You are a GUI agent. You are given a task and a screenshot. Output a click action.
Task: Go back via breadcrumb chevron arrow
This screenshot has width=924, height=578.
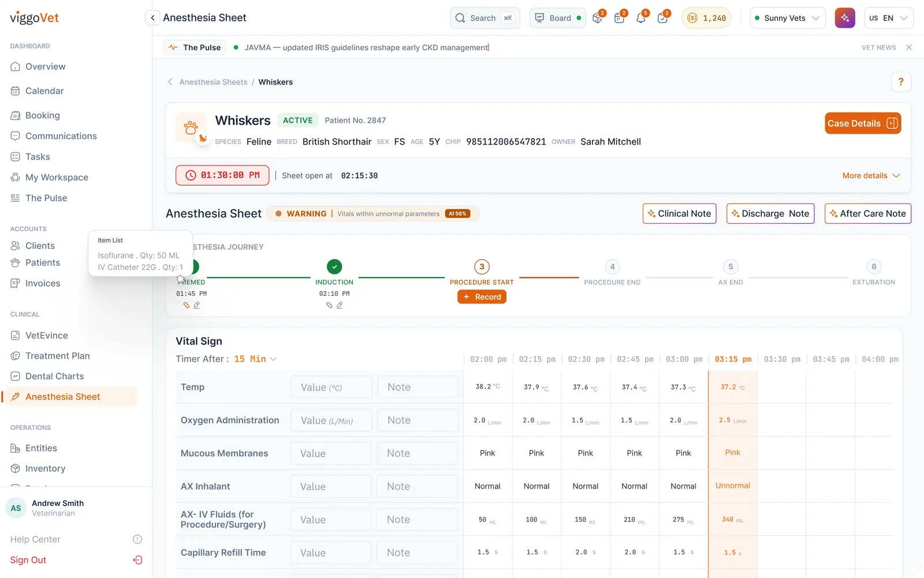pos(170,82)
